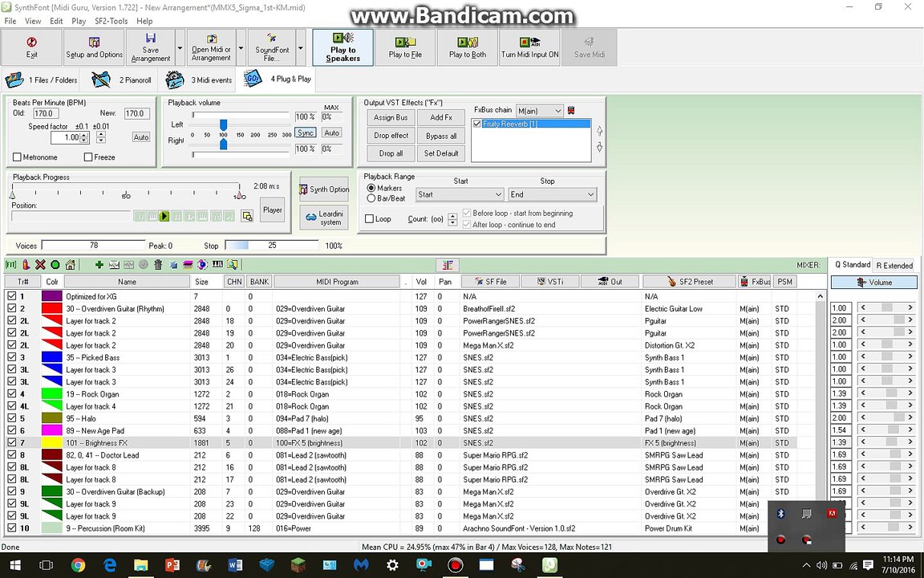
Task: Click Play to File
Action: [x=405, y=47]
